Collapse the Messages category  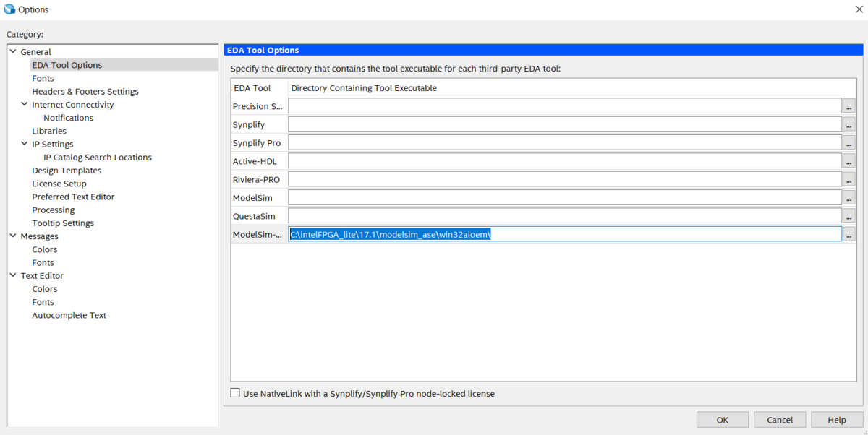13,236
